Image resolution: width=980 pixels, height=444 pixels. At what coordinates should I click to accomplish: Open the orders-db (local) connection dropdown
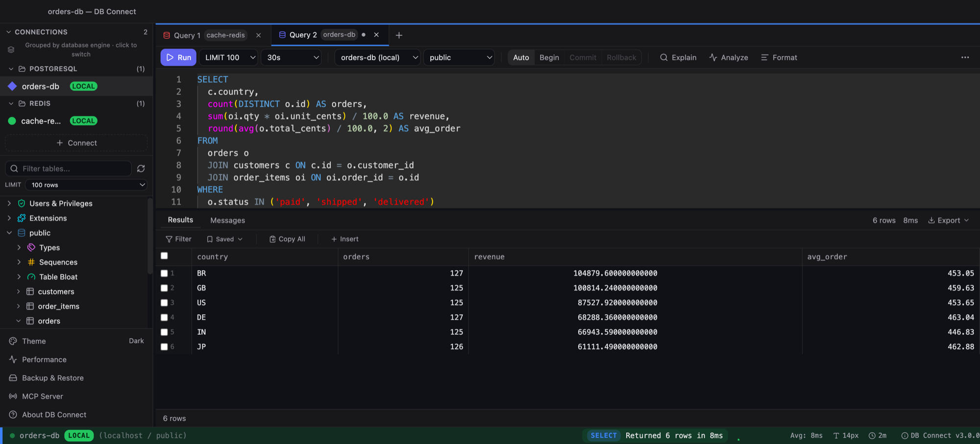pos(377,57)
